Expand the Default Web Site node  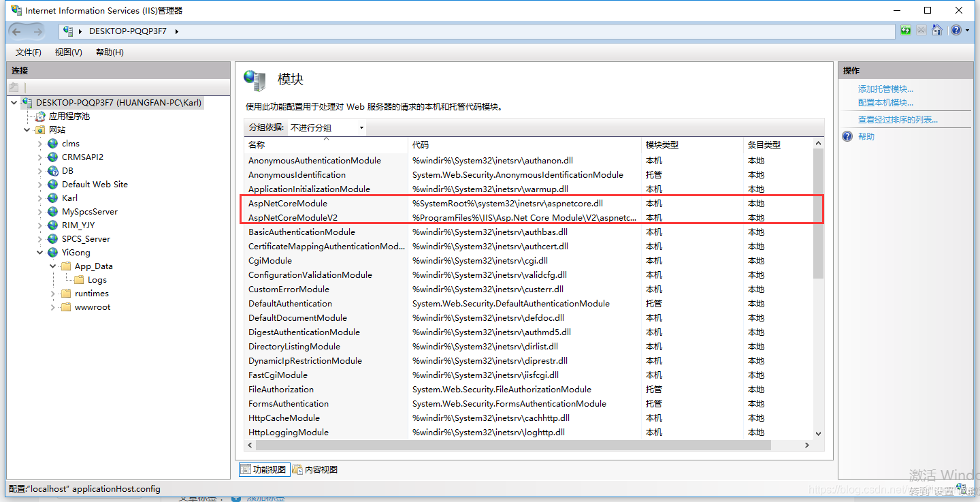(40, 185)
